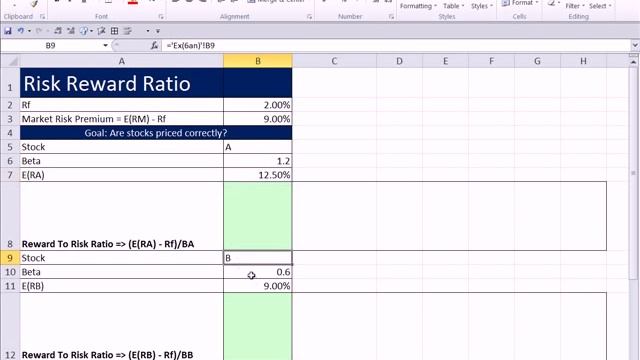Image resolution: width=640 pixels, height=360 pixels.
Task: Select row 1 header
Action: point(10,83)
